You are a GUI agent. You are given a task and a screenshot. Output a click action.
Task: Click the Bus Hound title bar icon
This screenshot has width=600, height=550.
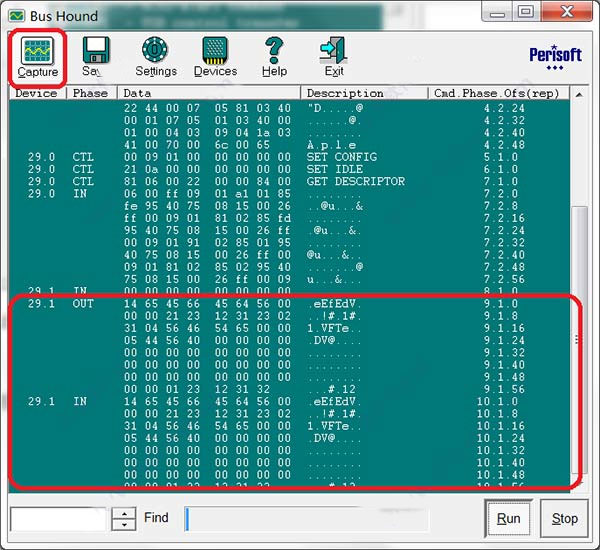pyautogui.click(x=15, y=14)
